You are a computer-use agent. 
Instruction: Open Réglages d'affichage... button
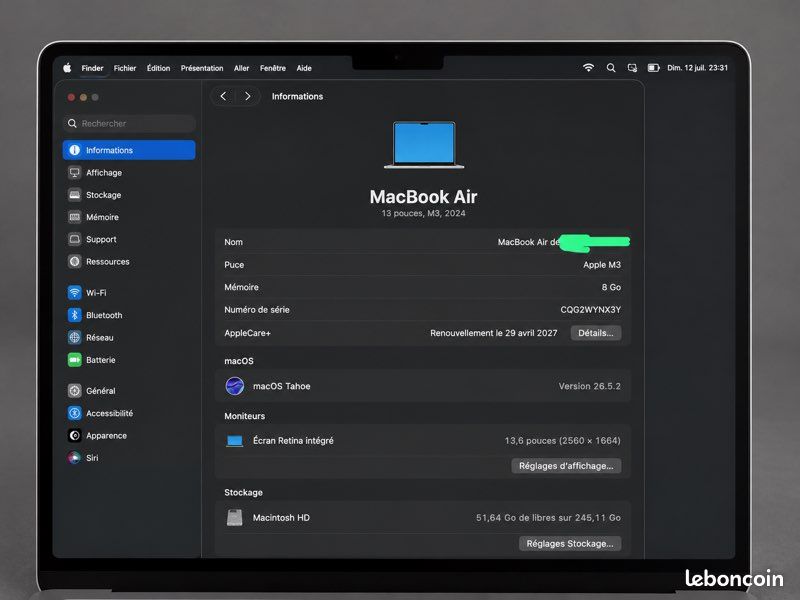566,466
